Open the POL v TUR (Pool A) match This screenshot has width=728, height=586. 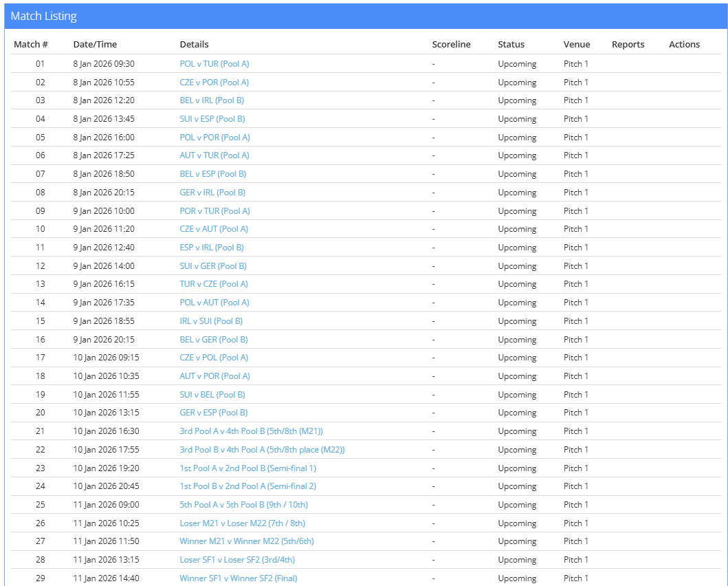pyautogui.click(x=214, y=64)
